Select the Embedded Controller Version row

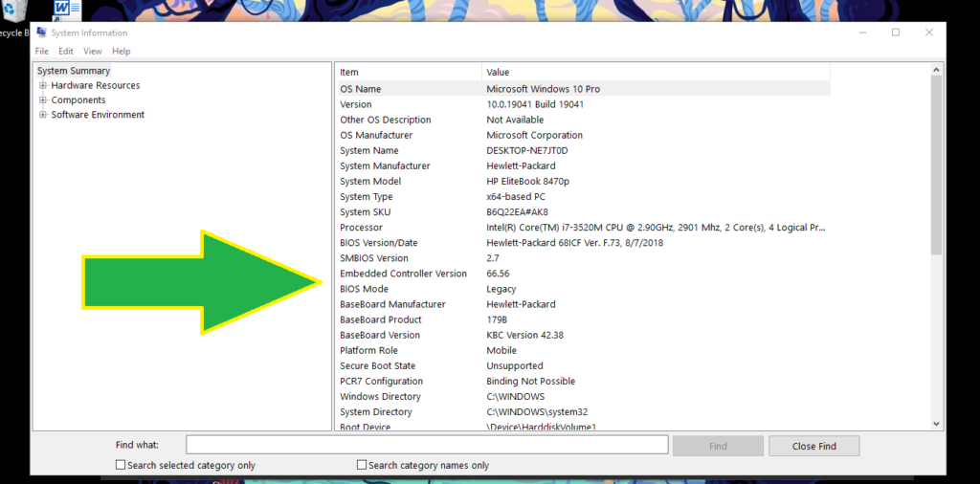(584, 274)
